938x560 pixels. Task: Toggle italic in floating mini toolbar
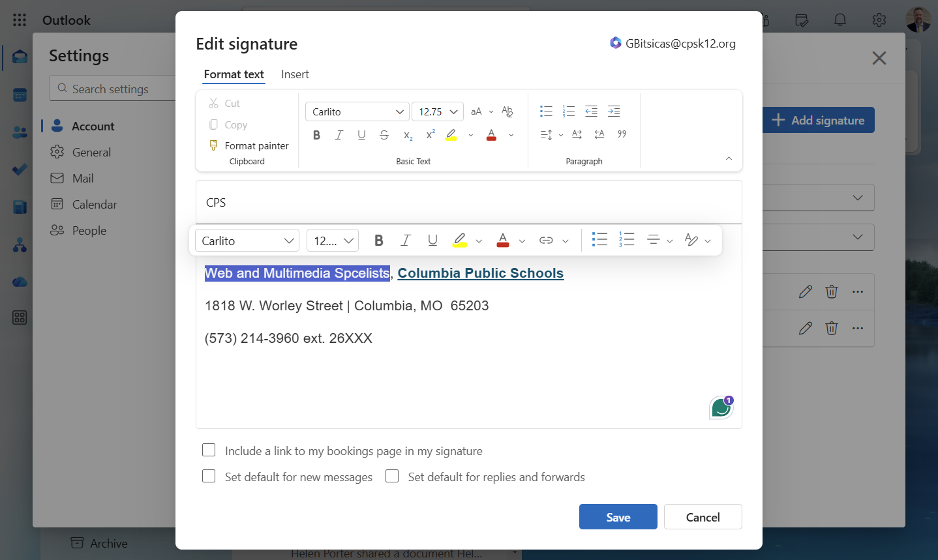[x=405, y=241]
